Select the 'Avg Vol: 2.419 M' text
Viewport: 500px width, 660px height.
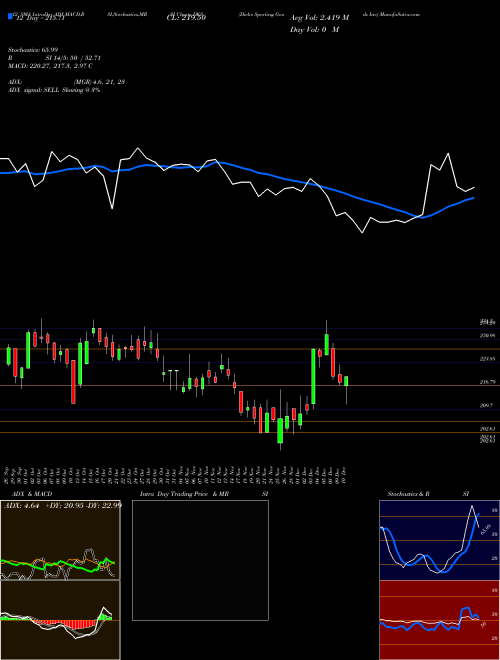coord(319,18)
